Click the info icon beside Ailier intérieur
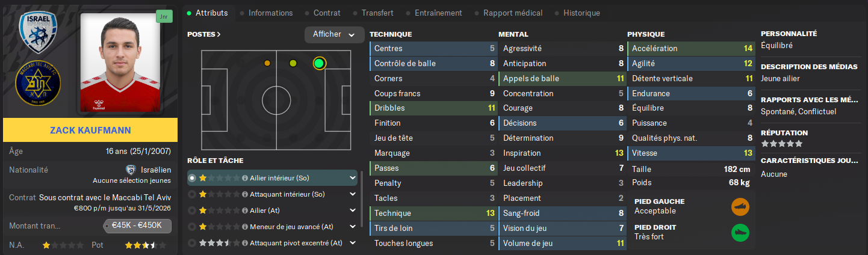The image size is (868, 255). (x=245, y=178)
